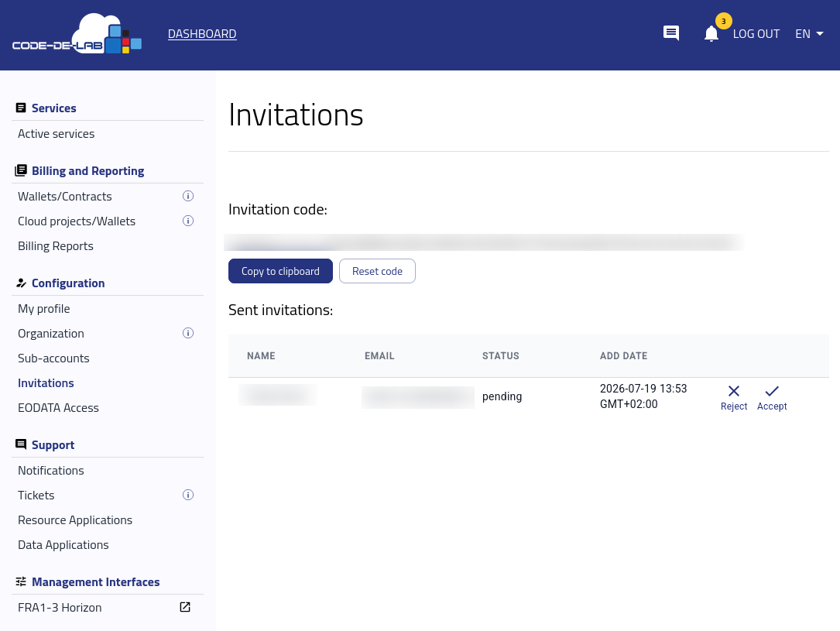
Task: Show info icon beside Wallets/Contracts
Action: 188,196
